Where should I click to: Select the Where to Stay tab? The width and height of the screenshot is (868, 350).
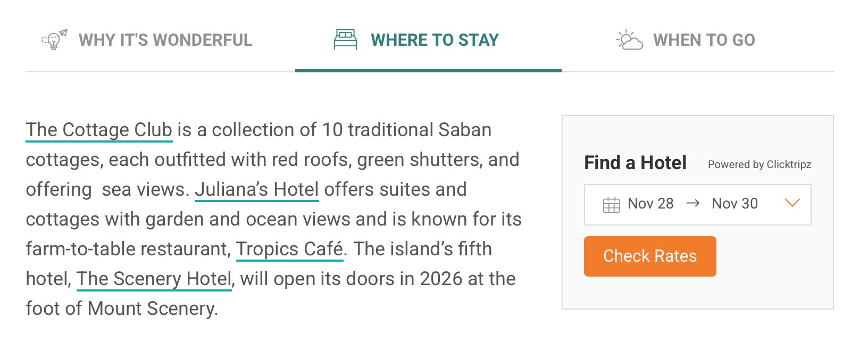434,40
